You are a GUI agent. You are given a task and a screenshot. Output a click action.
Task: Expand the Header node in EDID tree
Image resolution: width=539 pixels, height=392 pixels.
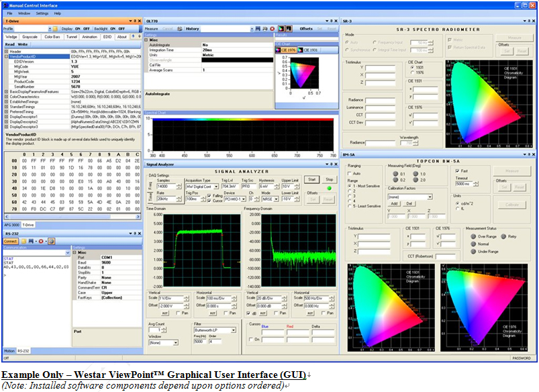pyautogui.click(x=6, y=52)
